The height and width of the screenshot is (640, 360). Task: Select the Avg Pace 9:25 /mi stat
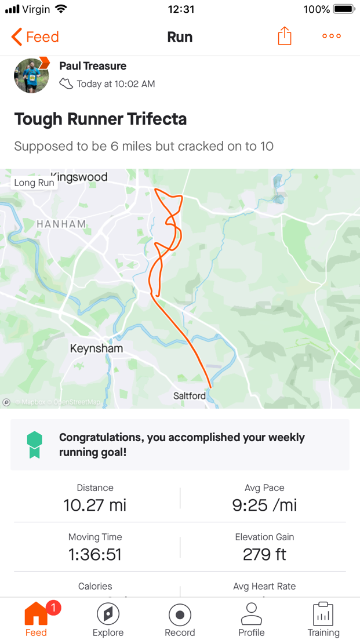tap(264, 499)
